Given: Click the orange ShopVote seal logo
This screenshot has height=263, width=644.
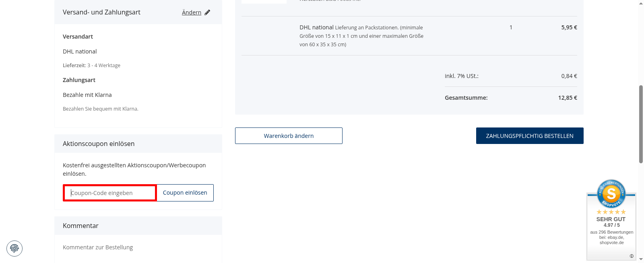Looking at the screenshot, I should click(x=611, y=193).
